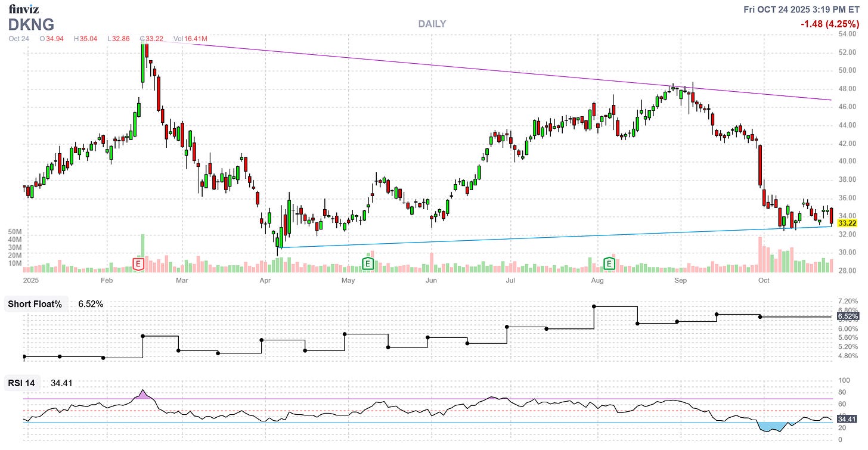Select the February earnings E marker
The width and height of the screenshot is (868, 450).
click(138, 263)
